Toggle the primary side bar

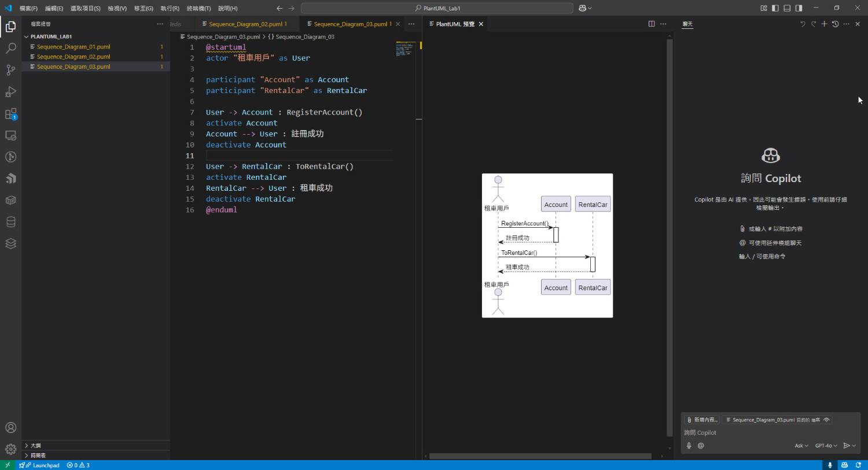click(775, 8)
